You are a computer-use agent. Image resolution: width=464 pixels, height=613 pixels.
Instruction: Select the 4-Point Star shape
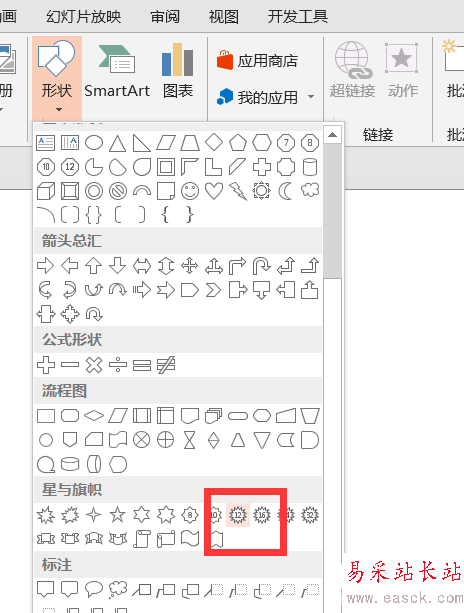(x=94, y=515)
